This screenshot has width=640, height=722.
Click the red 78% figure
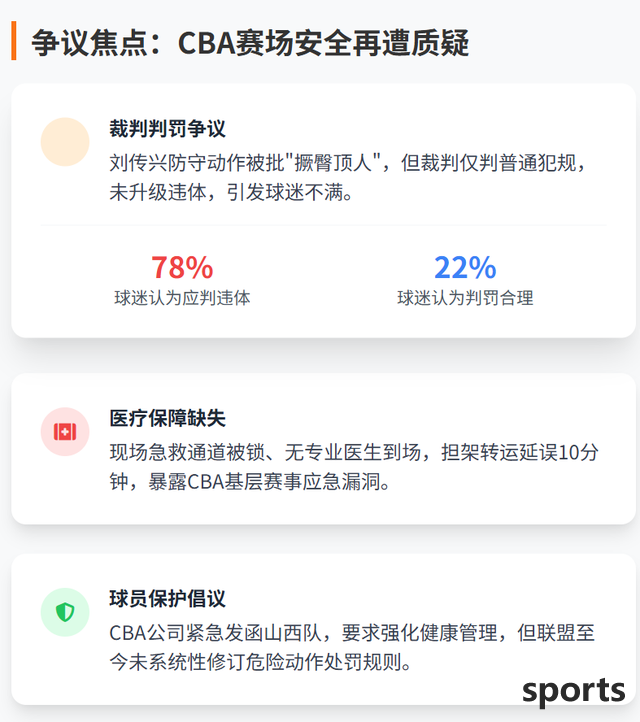pos(182,268)
